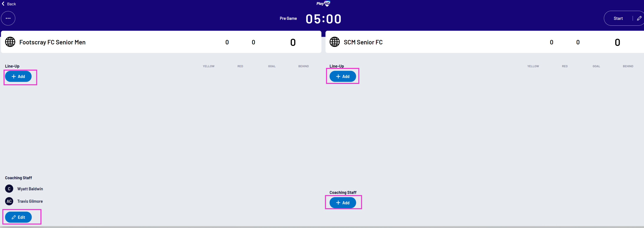
Task: Select coach Wyatt Baldwin
Action: [30, 189]
